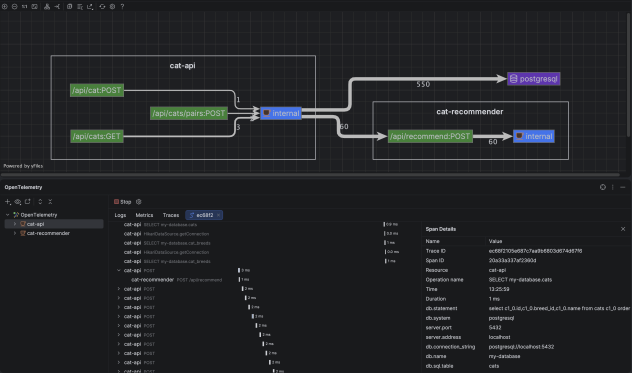Add a new OpenTelemetry service
This screenshot has height=373, width=632.
[8, 202]
